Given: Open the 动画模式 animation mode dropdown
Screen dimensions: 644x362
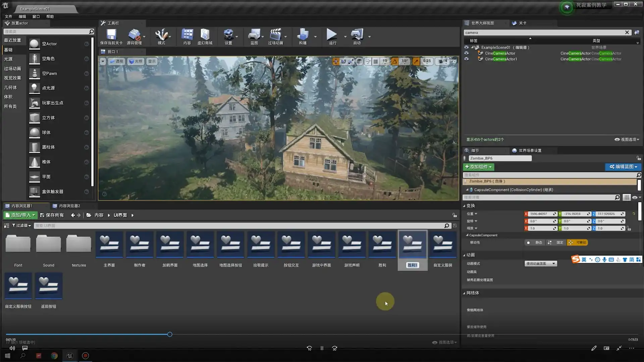Looking at the screenshot, I should (x=541, y=263).
